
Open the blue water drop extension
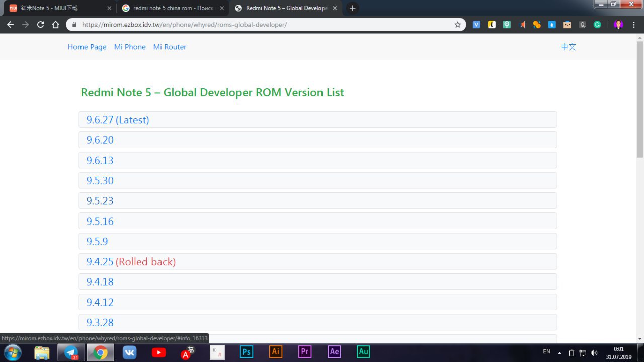[552, 25]
